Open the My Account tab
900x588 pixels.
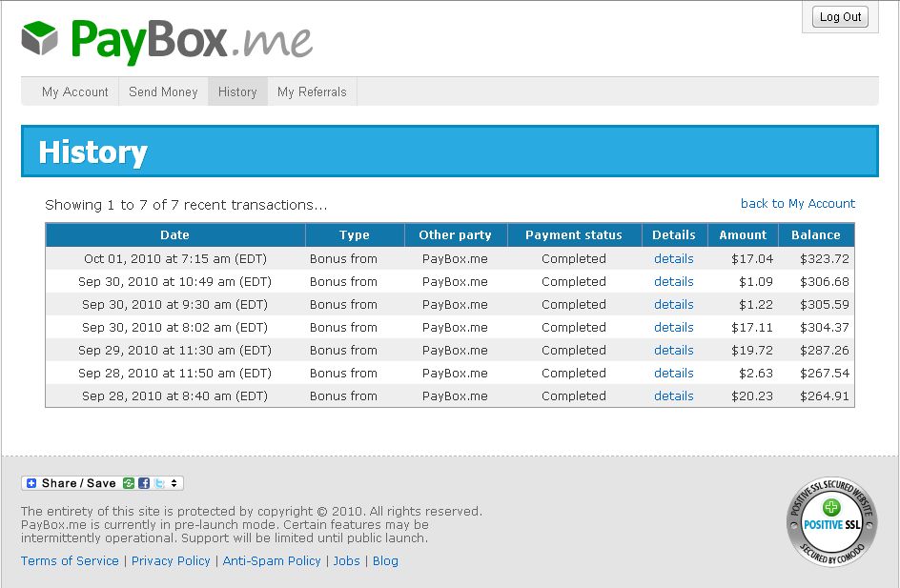click(74, 91)
